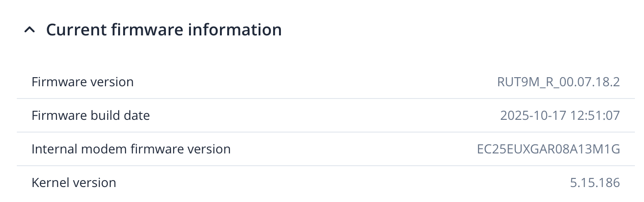Click the 5.15.186 kernel version value

point(594,182)
